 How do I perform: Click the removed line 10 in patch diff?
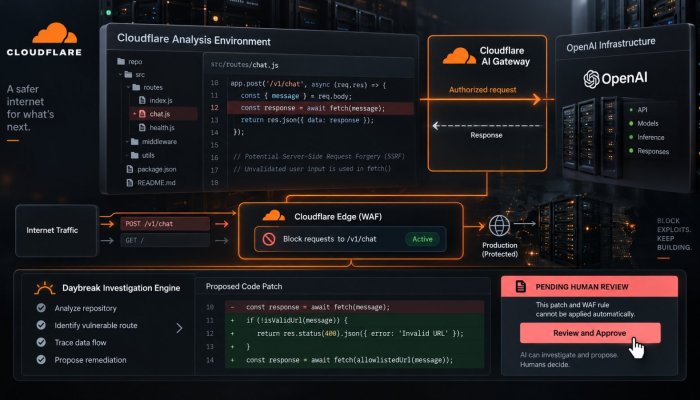[x=354, y=307]
